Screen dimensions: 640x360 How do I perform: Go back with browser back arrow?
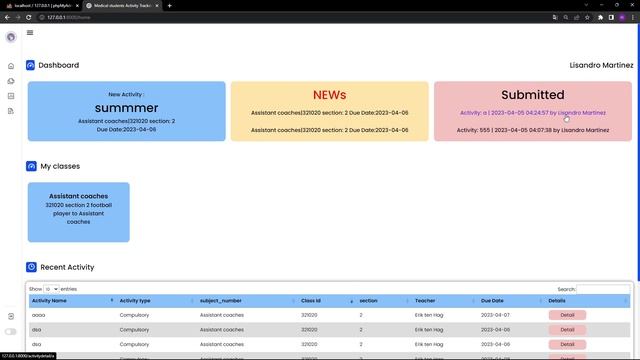click(x=7, y=18)
